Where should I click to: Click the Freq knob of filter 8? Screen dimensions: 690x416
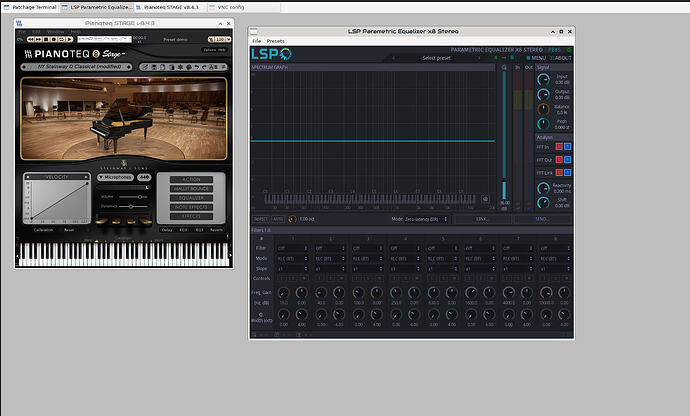click(x=546, y=292)
